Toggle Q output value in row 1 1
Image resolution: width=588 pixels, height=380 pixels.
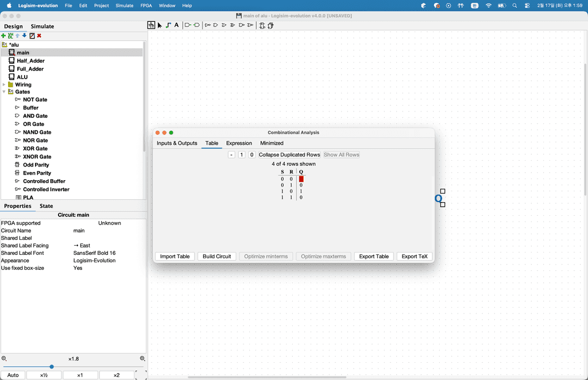click(301, 197)
